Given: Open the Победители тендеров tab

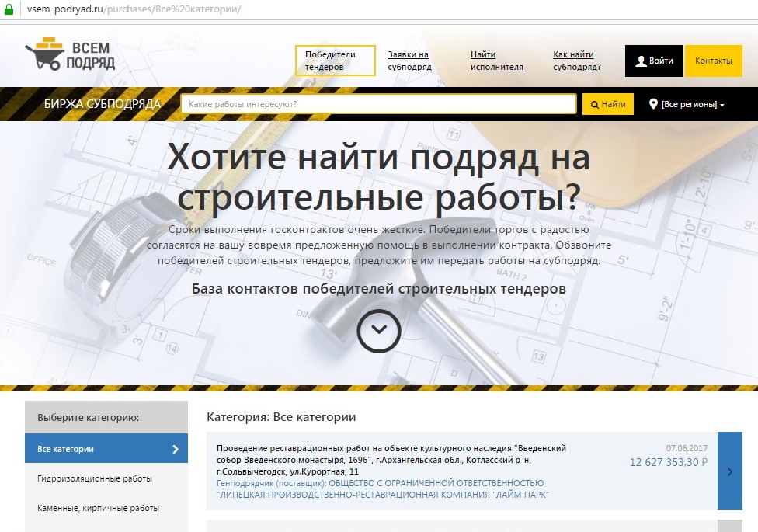Looking at the screenshot, I should point(335,61).
